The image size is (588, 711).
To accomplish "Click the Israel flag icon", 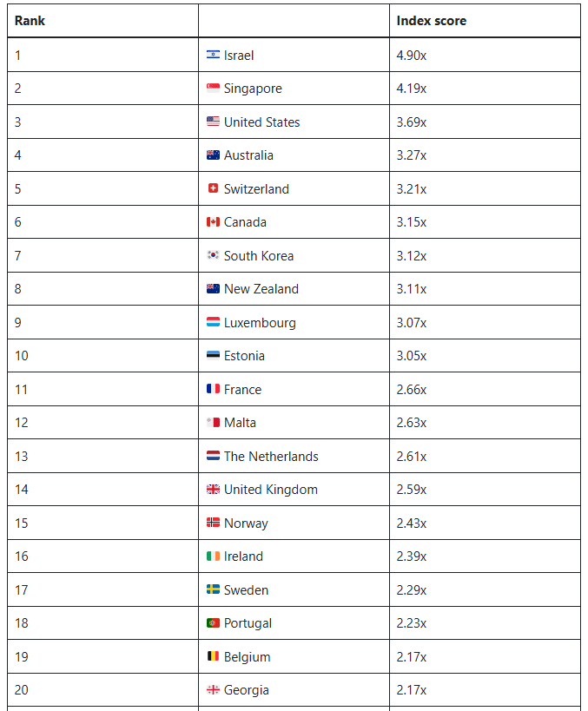I will [x=213, y=55].
